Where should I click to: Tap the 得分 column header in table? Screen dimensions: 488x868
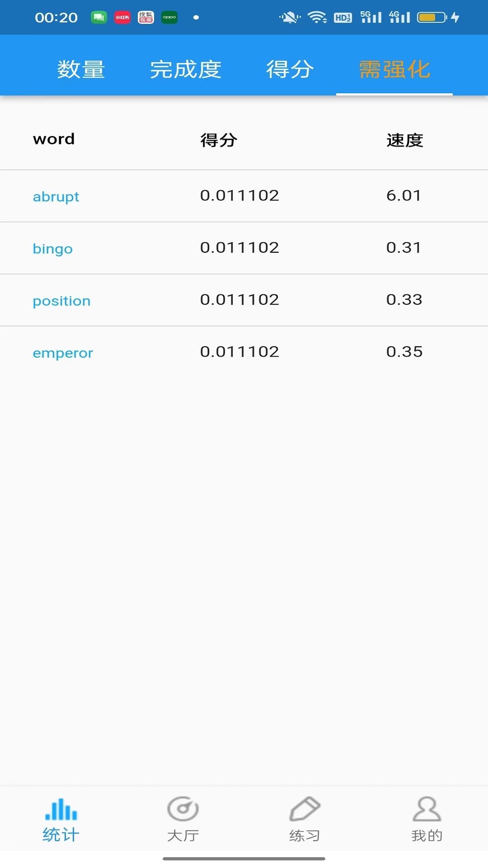click(219, 140)
